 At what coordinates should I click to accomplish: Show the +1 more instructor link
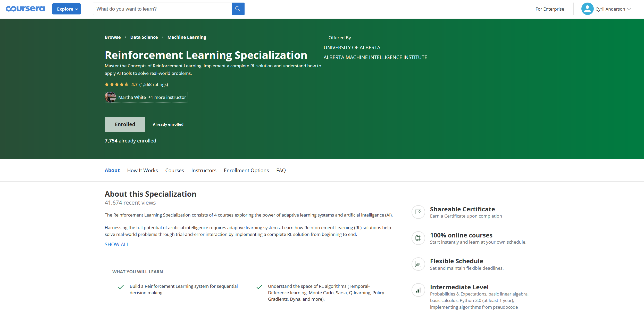(x=167, y=97)
